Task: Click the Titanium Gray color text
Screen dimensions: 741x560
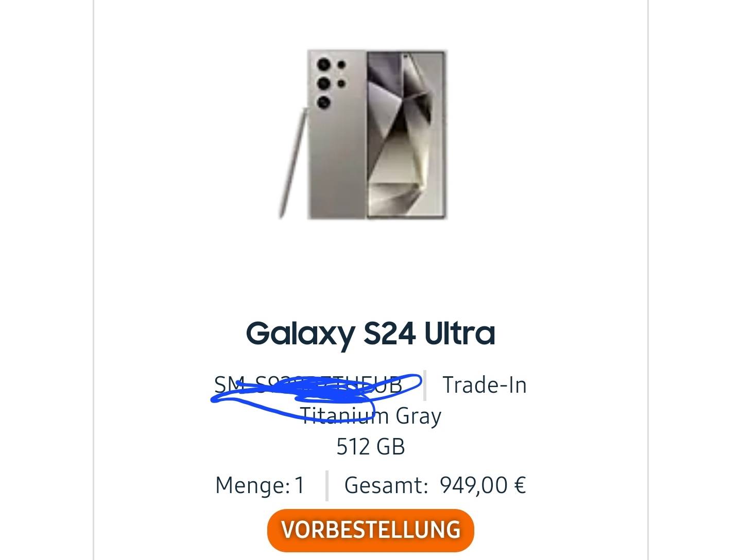Action: 370,416
